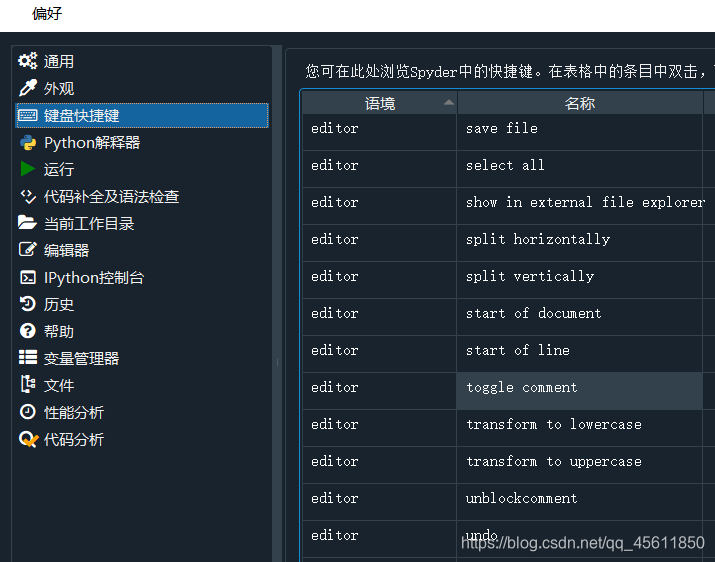Click the gears icon beside 通用
This screenshot has height=562, width=715.
(x=28, y=61)
